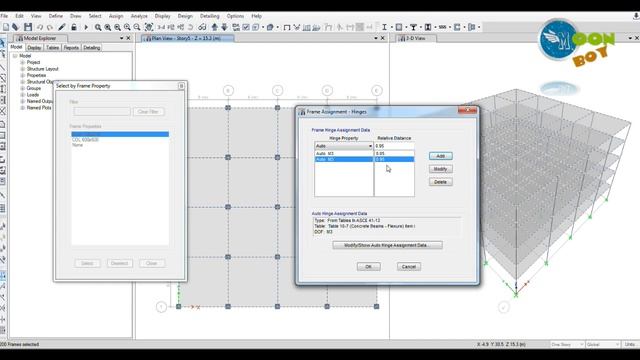Expand the Project tree node
The image size is (640, 360).
coord(23,62)
